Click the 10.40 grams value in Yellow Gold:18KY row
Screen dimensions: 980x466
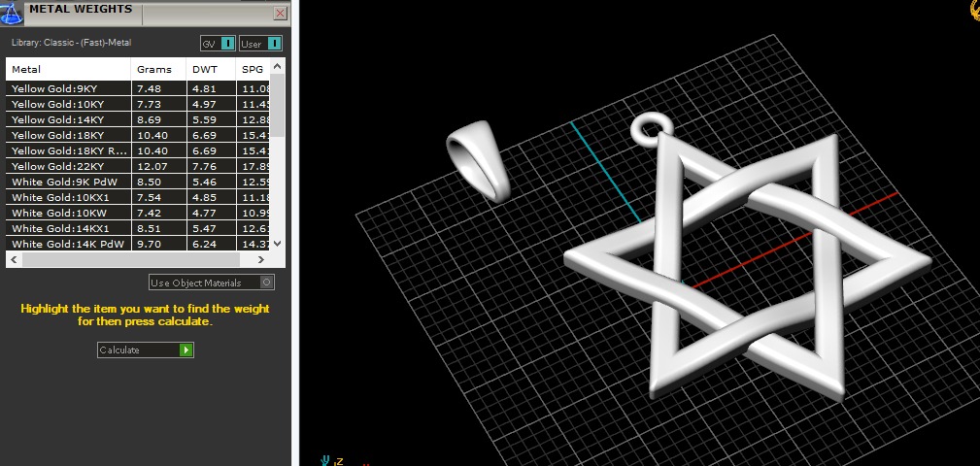[152, 136]
